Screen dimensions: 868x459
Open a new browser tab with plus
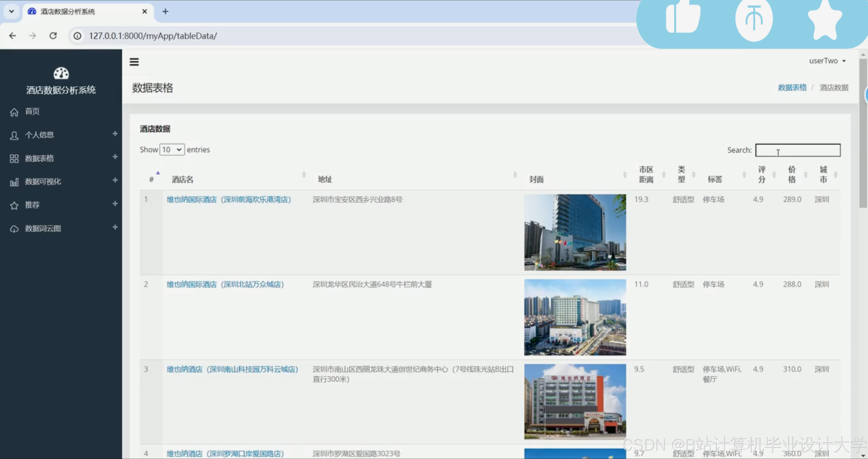click(165, 11)
